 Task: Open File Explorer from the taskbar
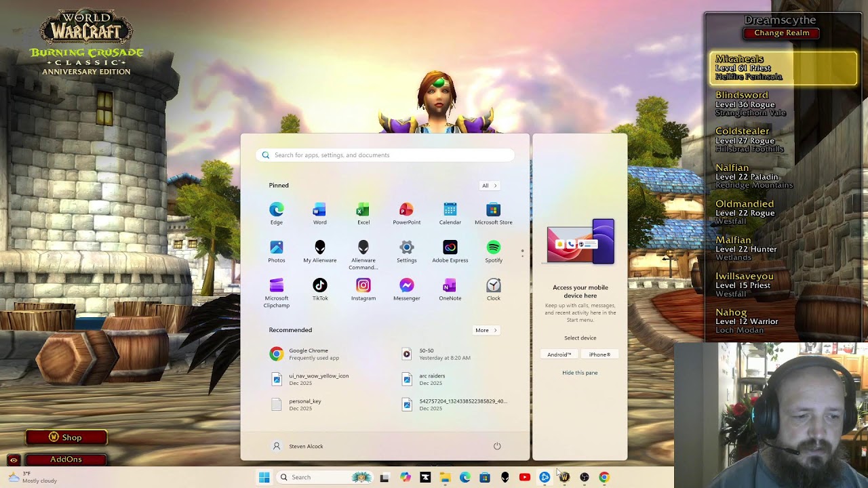click(x=445, y=477)
